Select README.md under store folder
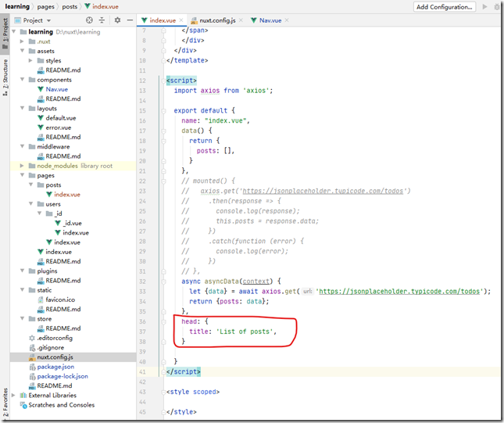The image size is (504, 423). (x=63, y=328)
